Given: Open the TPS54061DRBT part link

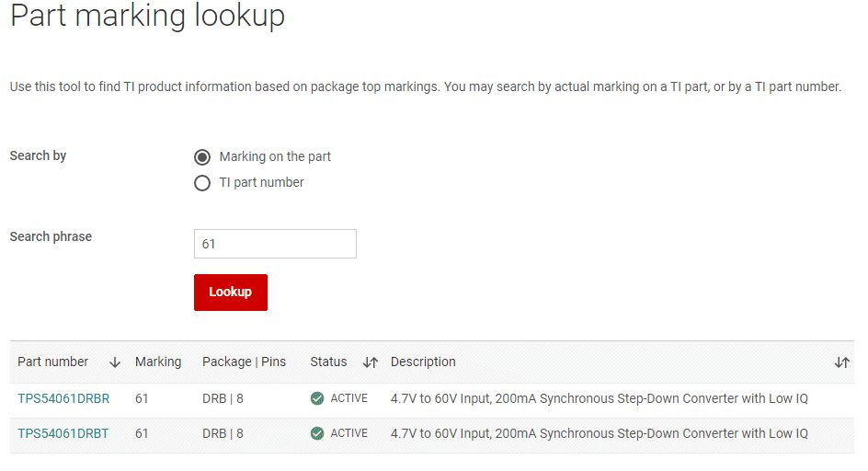Looking at the screenshot, I should (x=63, y=433).
